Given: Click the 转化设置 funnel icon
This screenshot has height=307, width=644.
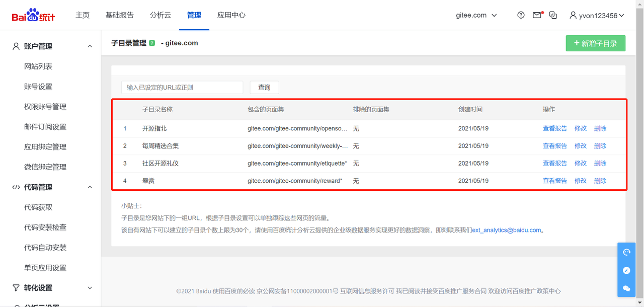Looking at the screenshot, I should pos(16,288).
